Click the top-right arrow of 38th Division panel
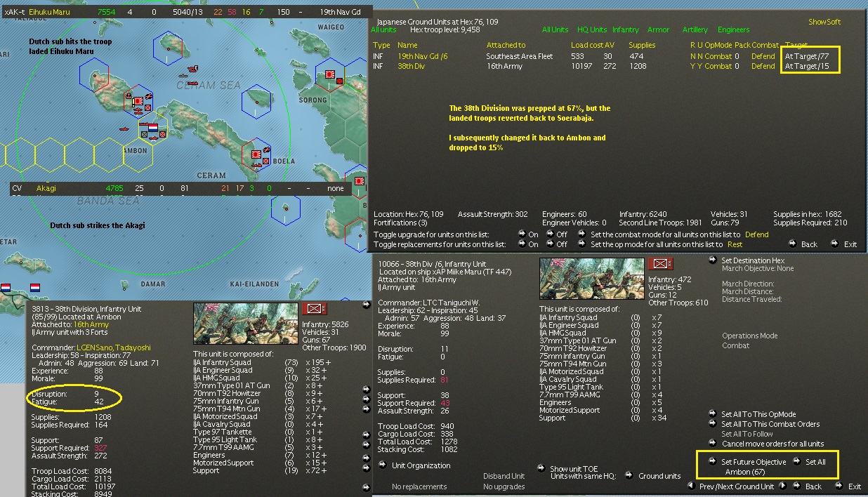The width and height of the screenshot is (868, 497). pyautogui.click(x=366, y=305)
